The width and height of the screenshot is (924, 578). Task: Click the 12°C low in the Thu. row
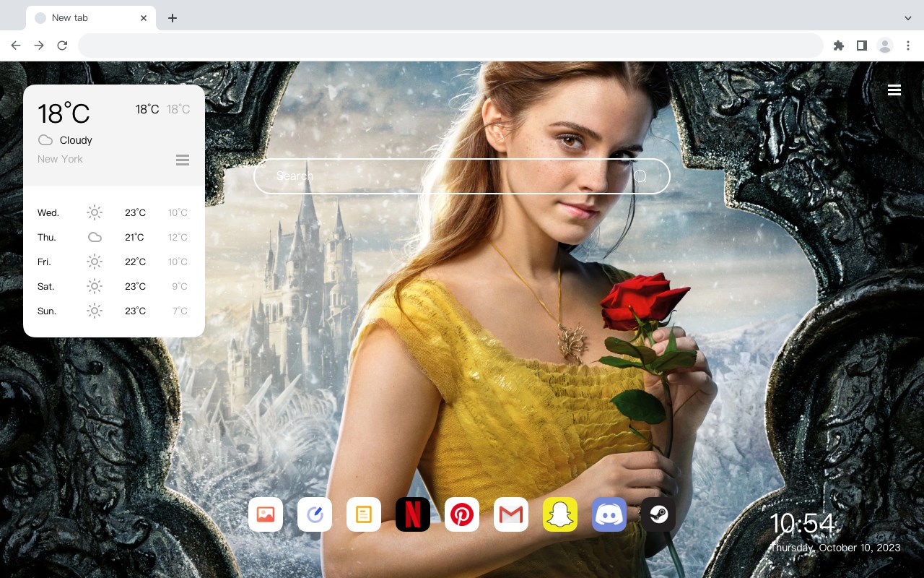tap(178, 237)
